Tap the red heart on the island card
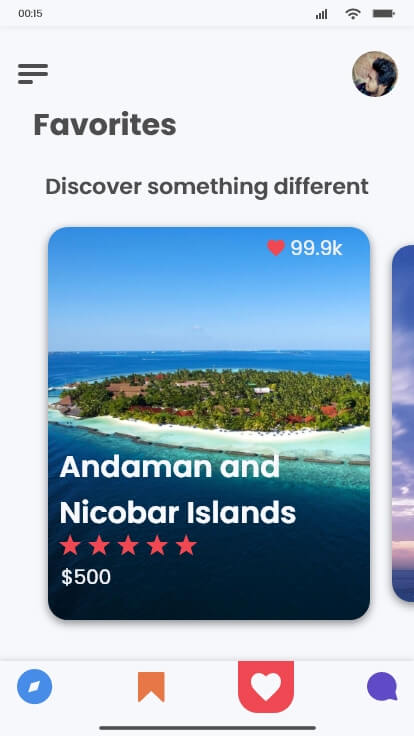 (276, 248)
